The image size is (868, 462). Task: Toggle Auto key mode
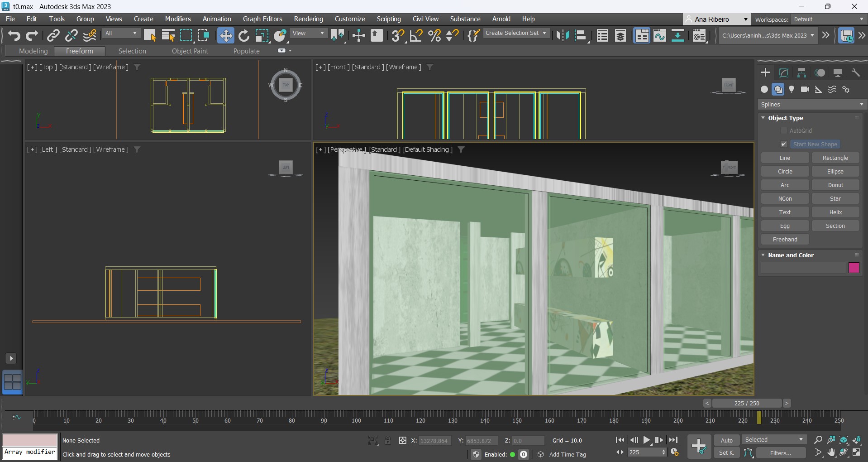coord(726,440)
